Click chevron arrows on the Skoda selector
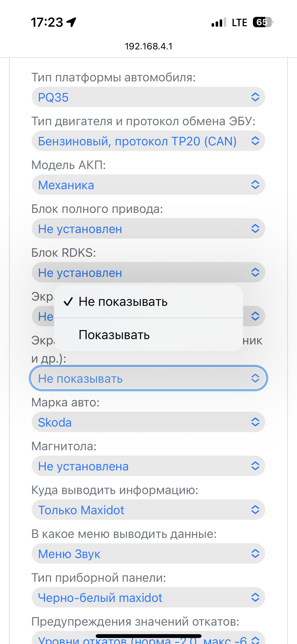 point(255,422)
